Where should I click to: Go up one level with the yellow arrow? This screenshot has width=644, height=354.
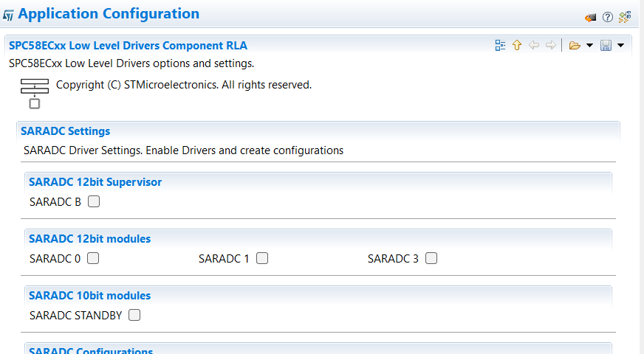[x=517, y=46]
